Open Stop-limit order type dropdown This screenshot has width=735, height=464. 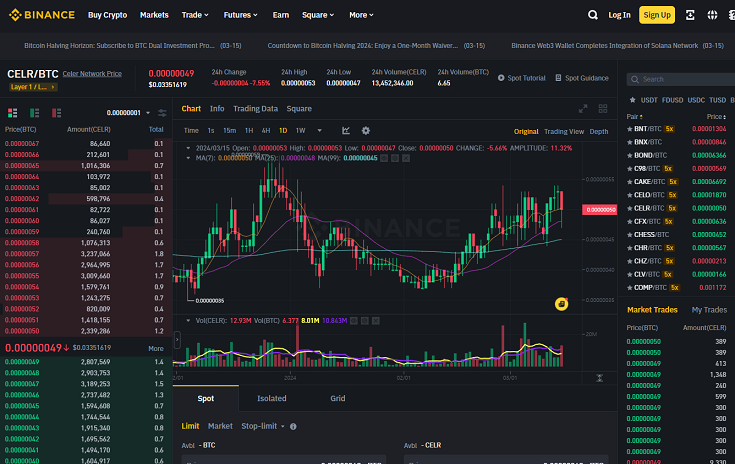pos(263,427)
